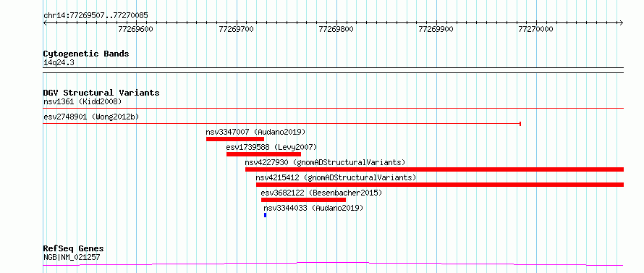Click the esv2748901 (Wong2012b) label

click(91, 117)
